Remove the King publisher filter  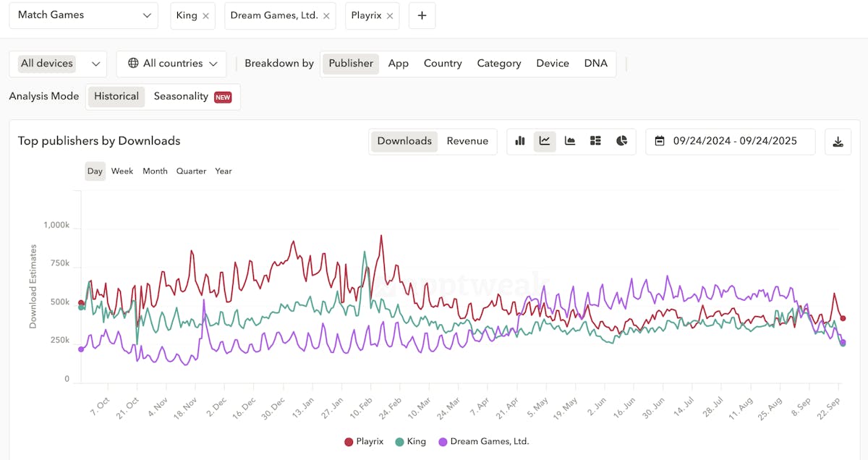(205, 16)
